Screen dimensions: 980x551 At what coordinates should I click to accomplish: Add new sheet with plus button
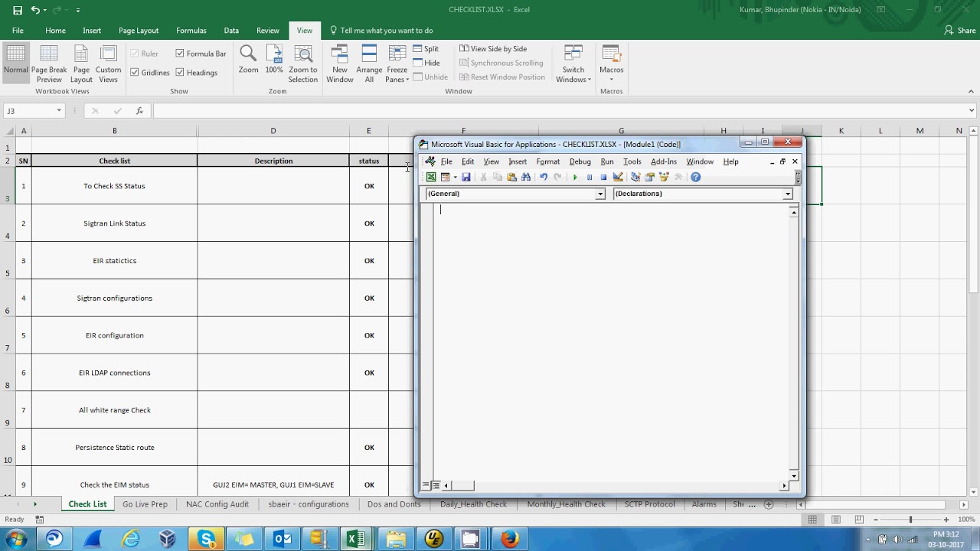[769, 504]
